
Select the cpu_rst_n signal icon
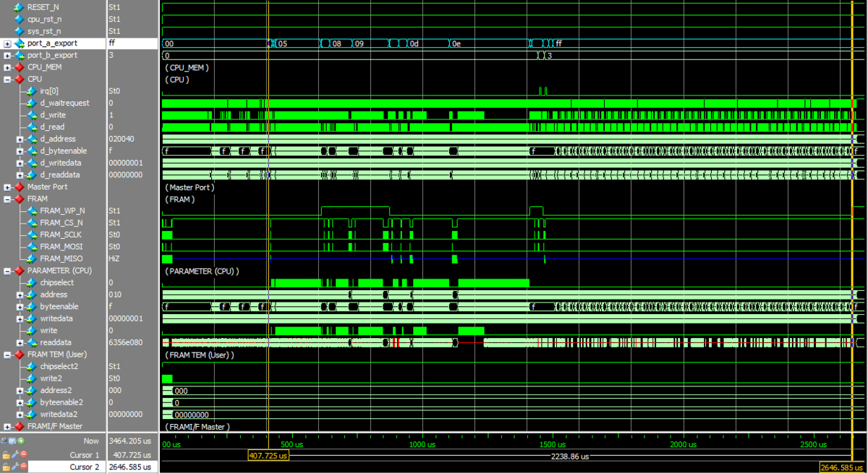click(19, 19)
